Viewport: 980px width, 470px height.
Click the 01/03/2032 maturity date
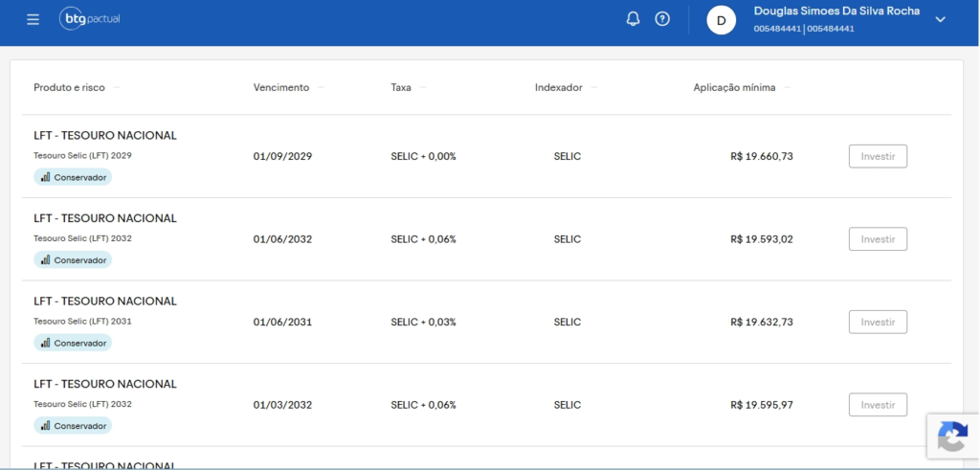click(282, 404)
